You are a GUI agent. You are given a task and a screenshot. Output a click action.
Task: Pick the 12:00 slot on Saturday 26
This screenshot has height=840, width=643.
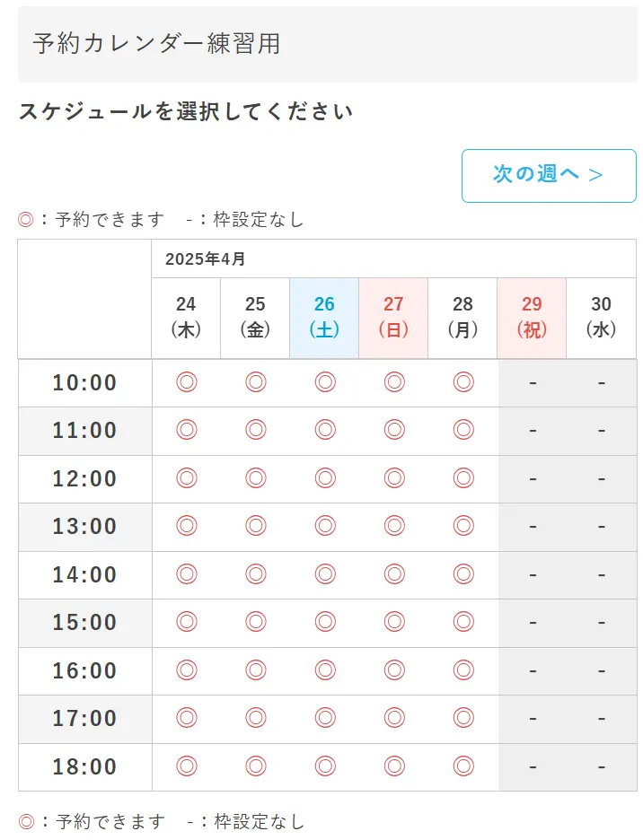pos(325,478)
